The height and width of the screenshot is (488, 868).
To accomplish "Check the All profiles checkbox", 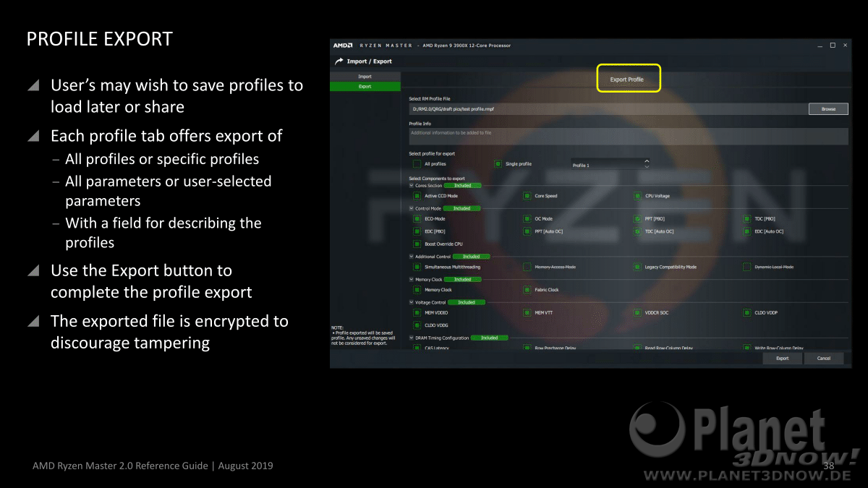I will 417,164.
